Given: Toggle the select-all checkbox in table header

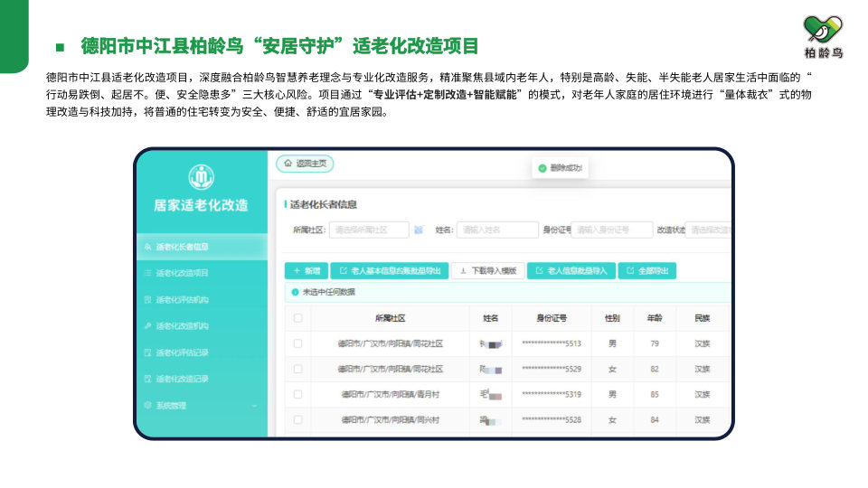Looking at the screenshot, I should (297, 318).
